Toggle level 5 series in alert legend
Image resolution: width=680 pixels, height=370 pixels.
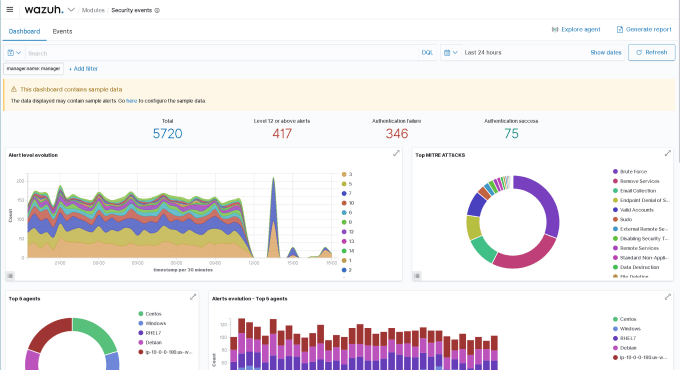click(347, 184)
